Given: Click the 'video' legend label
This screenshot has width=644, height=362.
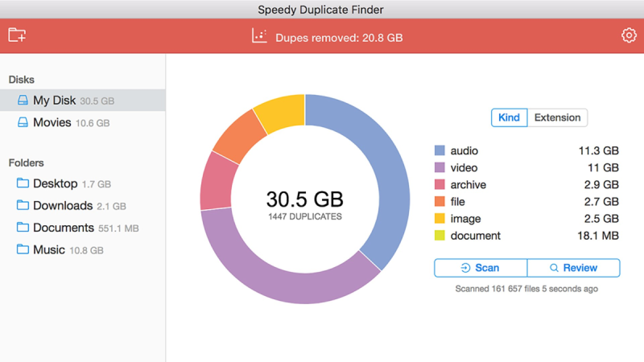Looking at the screenshot, I should point(464,167).
